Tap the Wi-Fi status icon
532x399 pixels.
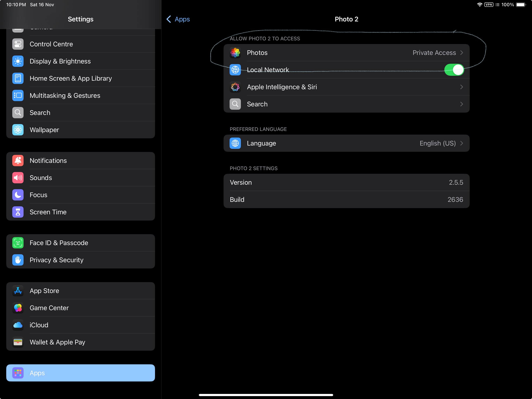coord(479,4)
